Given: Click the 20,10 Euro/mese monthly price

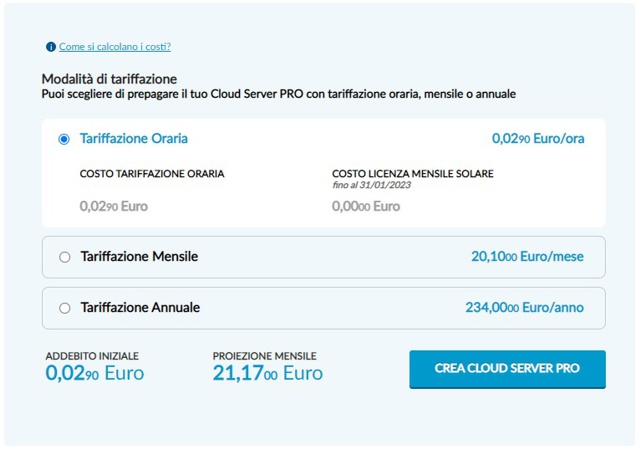Looking at the screenshot, I should [x=527, y=257].
